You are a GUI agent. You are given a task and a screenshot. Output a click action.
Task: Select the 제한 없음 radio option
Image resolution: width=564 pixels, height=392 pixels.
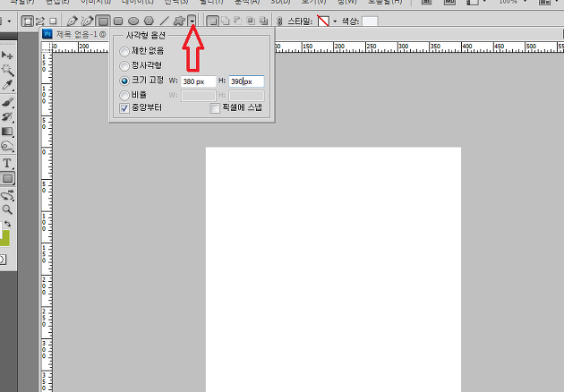[x=124, y=51]
